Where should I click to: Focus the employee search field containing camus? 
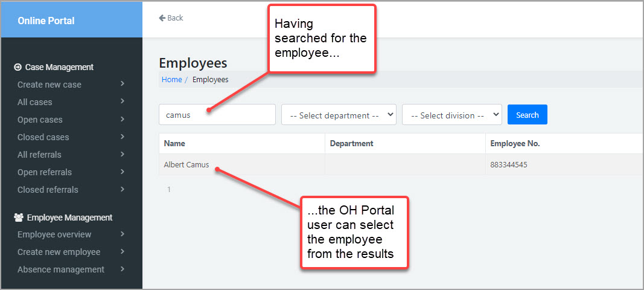pos(217,115)
